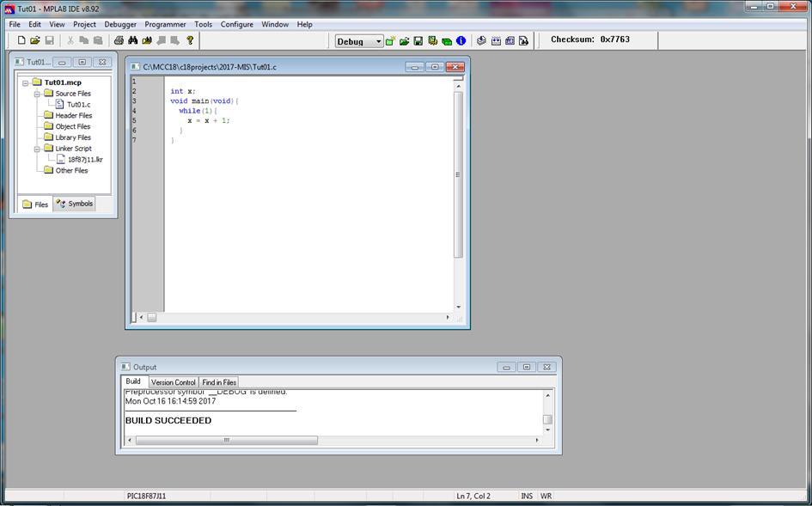Open the Tools menu
812x506 pixels.
(x=203, y=24)
